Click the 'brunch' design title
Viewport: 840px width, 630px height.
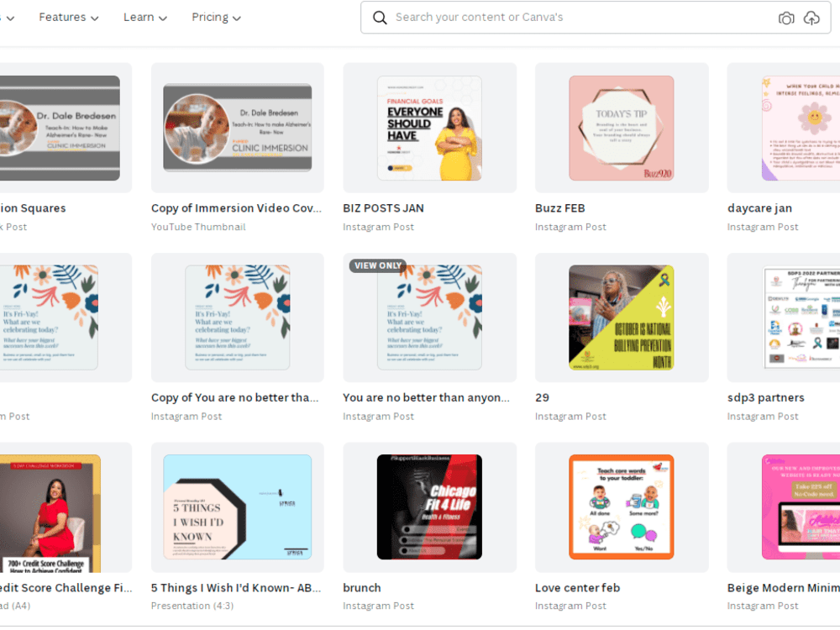[362, 588]
